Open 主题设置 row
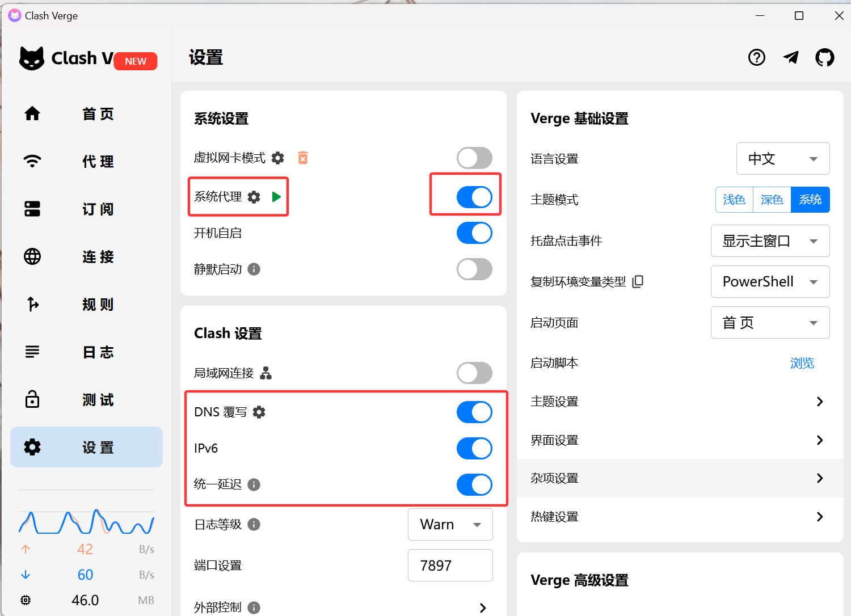Screen dimensions: 851x616 [x=680, y=402]
